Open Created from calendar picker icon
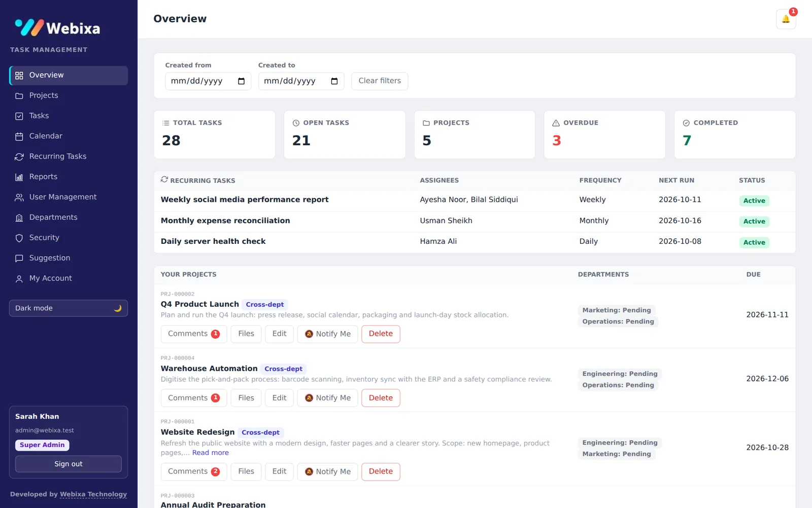Screen dimensions: 812x508 point(241,81)
